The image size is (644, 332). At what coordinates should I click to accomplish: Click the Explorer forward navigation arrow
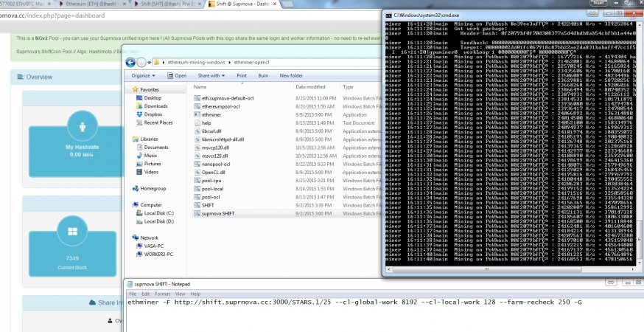click(x=141, y=63)
